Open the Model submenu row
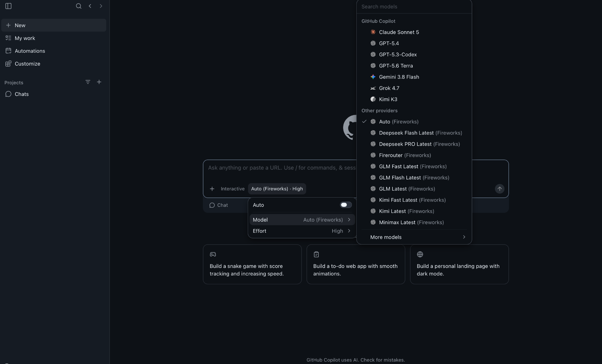 pyautogui.click(x=302, y=220)
